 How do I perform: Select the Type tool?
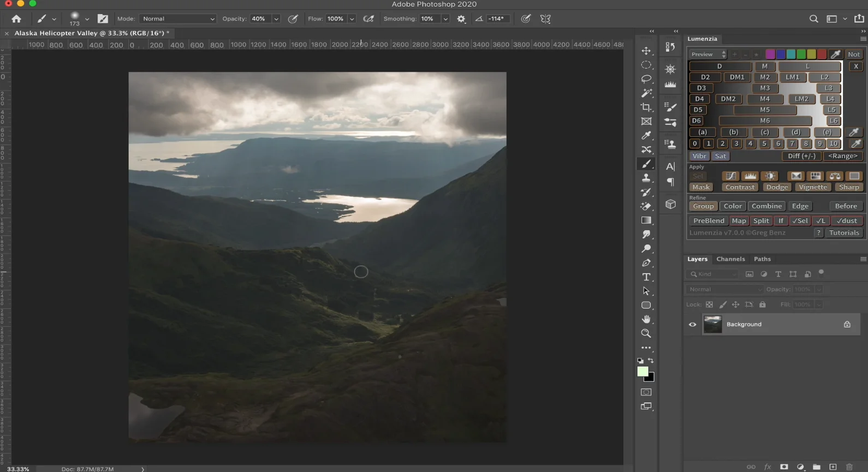(x=646, y=277)
